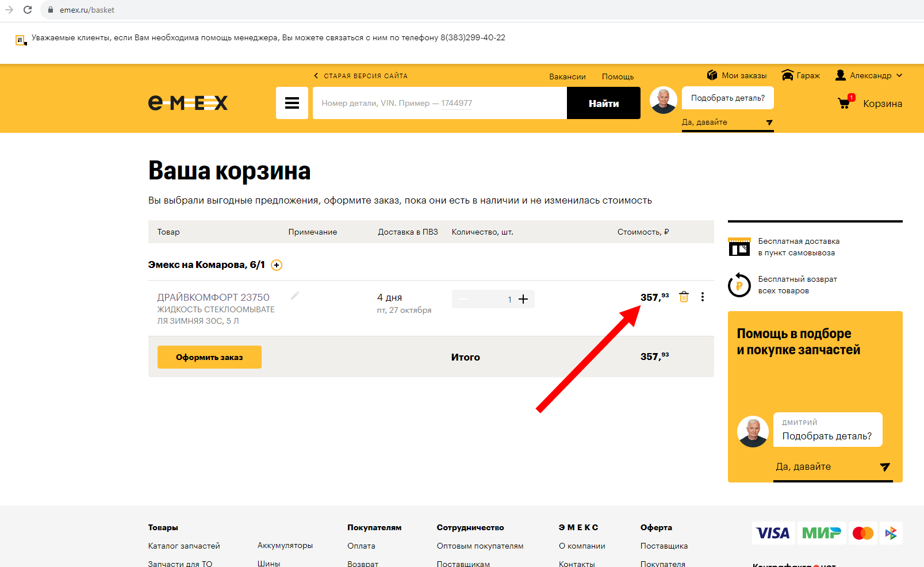Click the Бесплатная доставка в пункт самовывоза text
The height and width of the screenshot is (567, 924).
799,247
